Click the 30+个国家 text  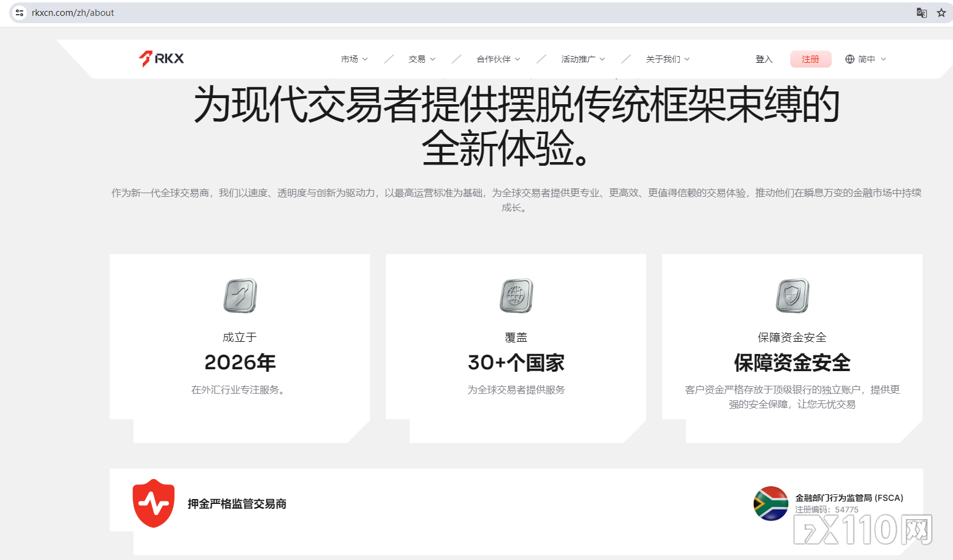pos(516,363)
